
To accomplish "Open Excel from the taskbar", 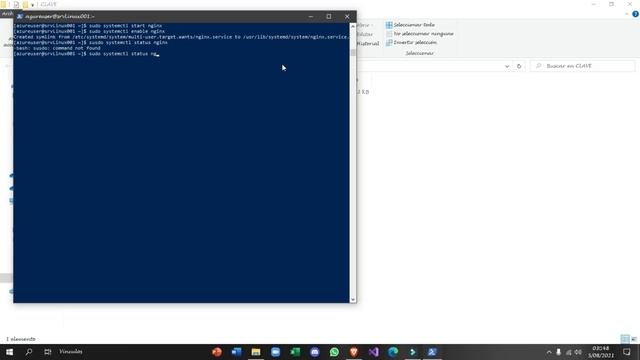I will click(295, 352).
